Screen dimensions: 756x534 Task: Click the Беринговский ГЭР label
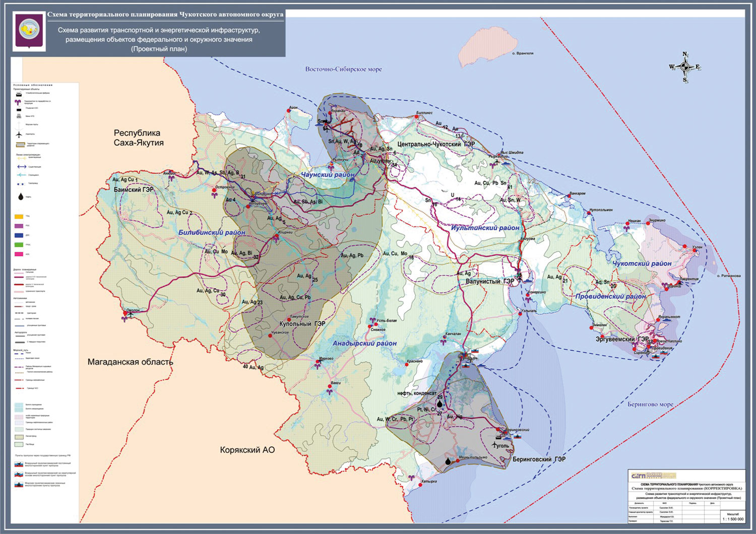pyautogui.click(x=539, y=459)
